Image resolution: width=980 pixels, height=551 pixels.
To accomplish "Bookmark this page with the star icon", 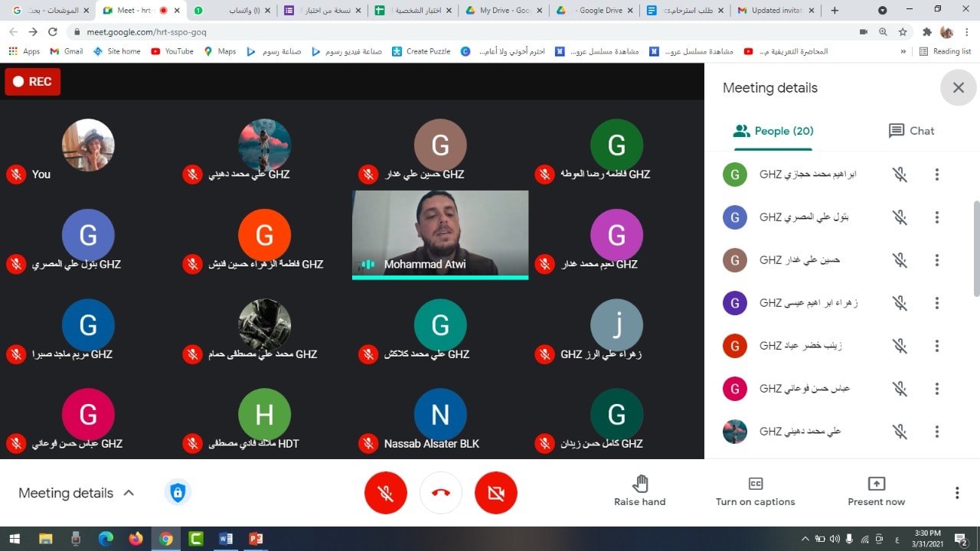I will coord(903,32).
